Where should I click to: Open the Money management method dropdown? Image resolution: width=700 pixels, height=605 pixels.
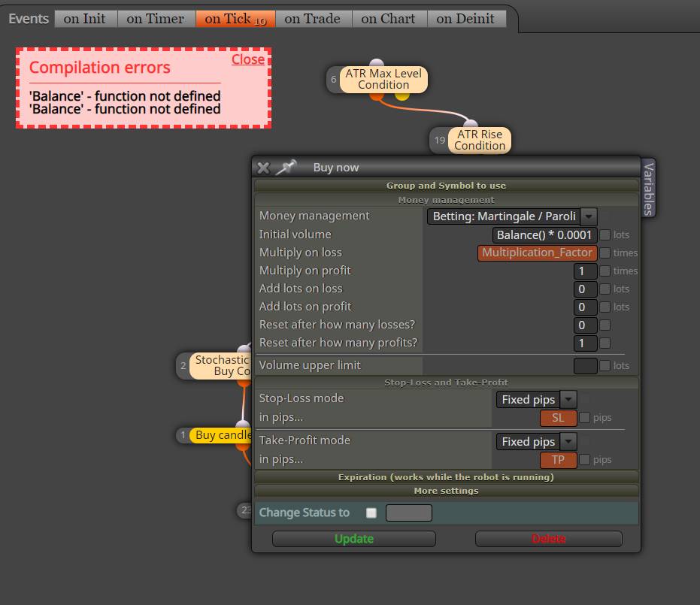pos(511,216)
